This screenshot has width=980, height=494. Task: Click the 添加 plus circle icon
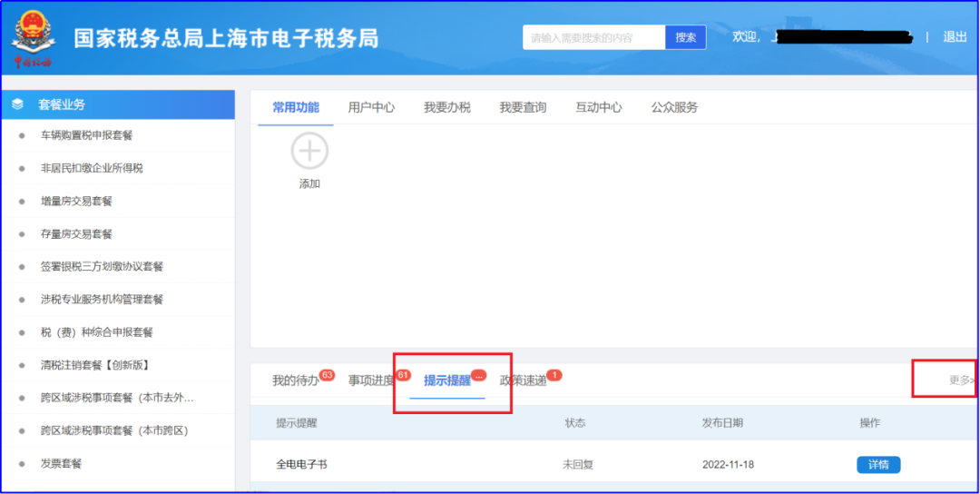point(309,151)
